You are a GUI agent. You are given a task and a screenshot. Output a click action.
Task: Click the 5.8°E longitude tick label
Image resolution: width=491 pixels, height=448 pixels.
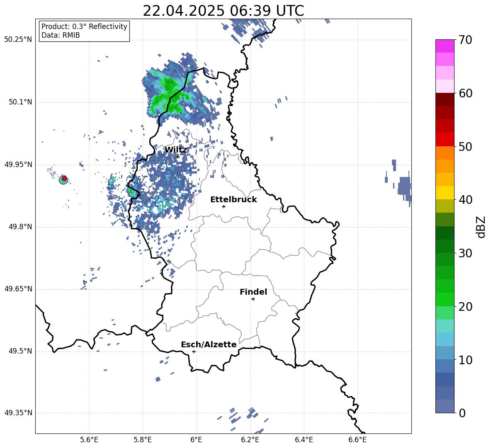point(143,440)
